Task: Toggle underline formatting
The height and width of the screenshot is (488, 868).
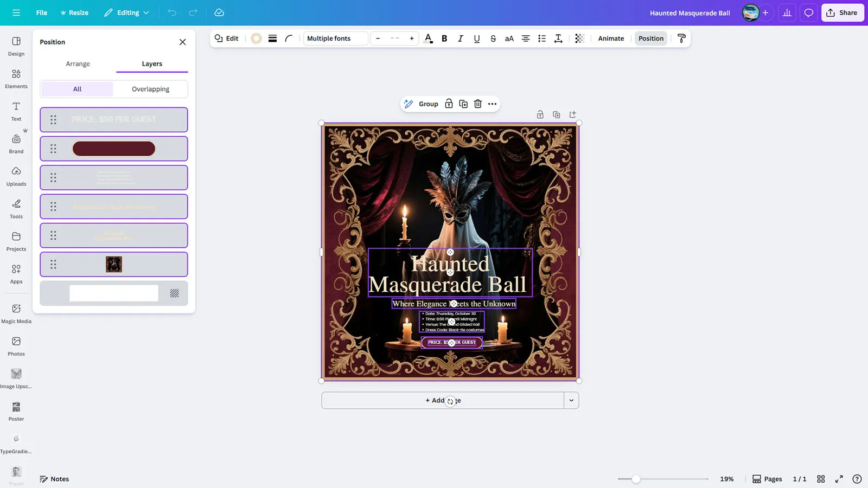Action: [x=476, y=38]
